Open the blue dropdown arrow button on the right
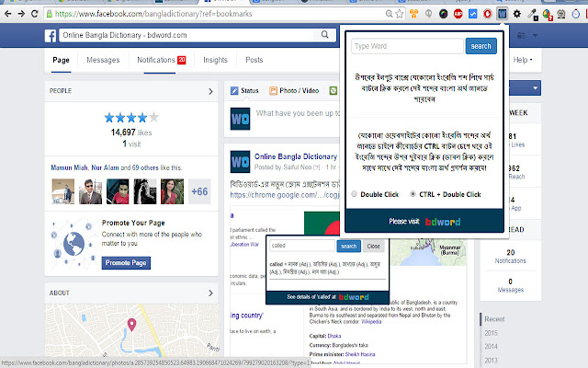This screenshot has width=588, height=368. pos(535,88)
